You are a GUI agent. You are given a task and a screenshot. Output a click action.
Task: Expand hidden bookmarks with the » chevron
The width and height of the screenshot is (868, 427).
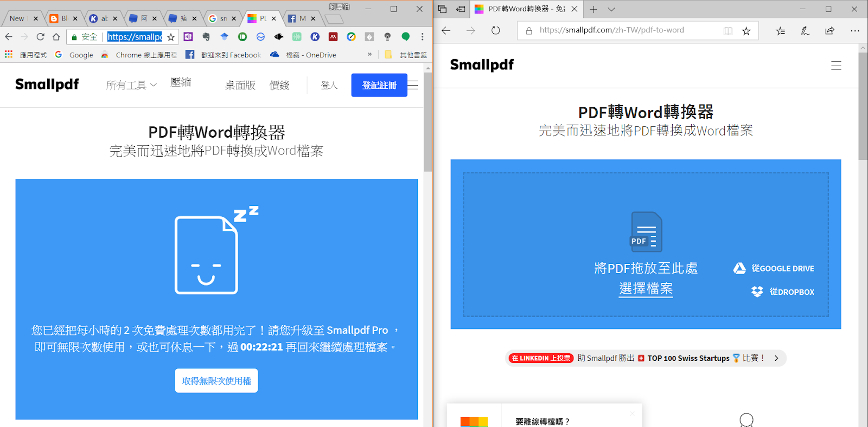click(370, 54)
